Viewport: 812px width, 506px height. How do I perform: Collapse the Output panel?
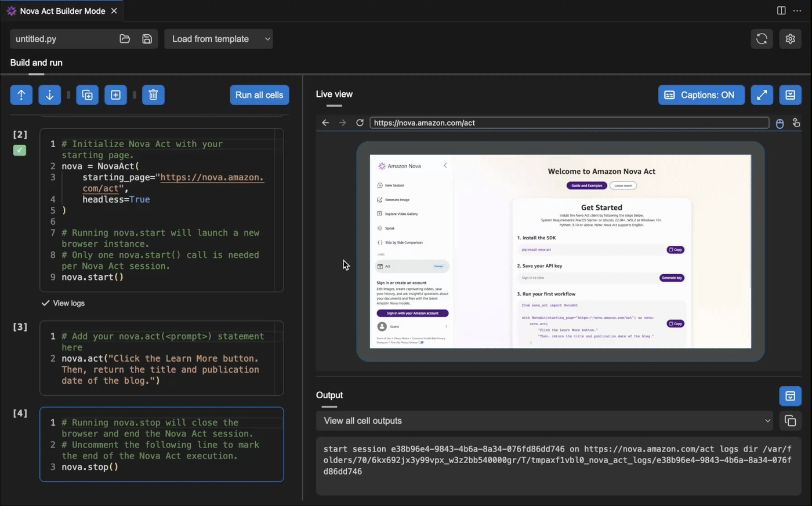tap(790, 396)
